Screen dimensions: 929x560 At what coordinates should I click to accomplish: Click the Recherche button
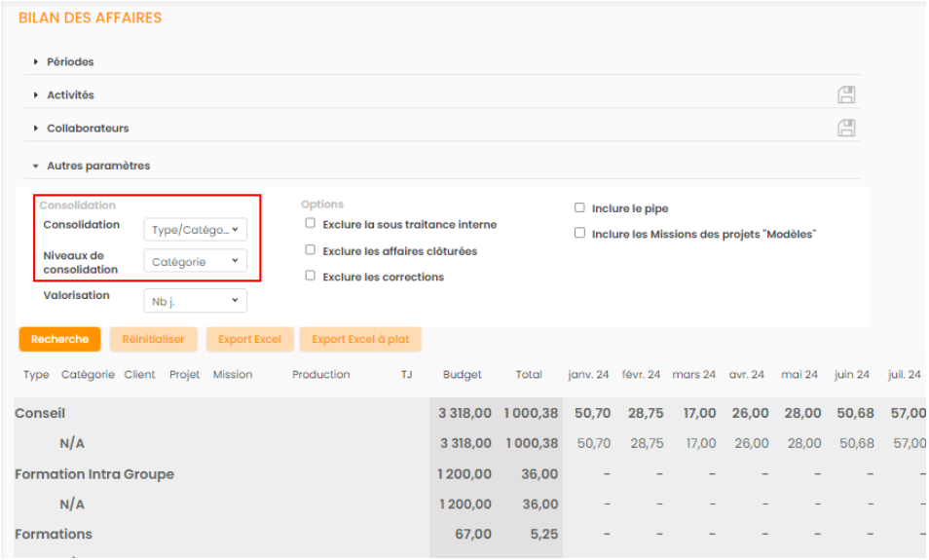coord(59,340)
